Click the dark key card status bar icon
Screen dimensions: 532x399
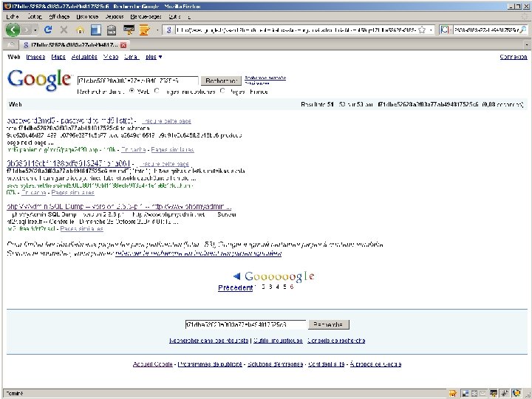click(494, 394)
